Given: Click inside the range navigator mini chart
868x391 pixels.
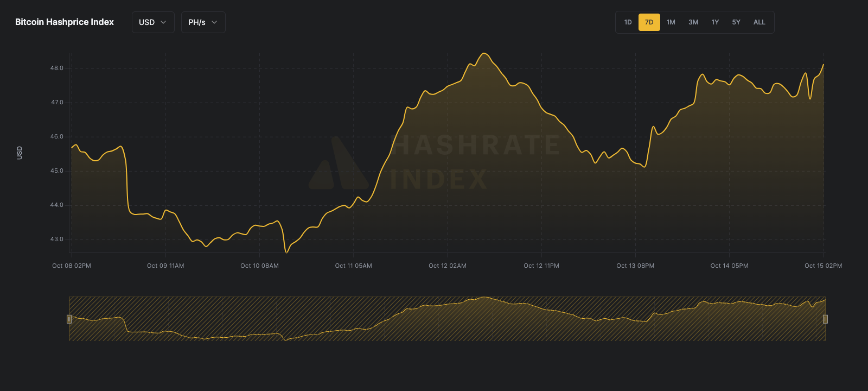Looking at the screenshot, I should [x=447, y=319].
